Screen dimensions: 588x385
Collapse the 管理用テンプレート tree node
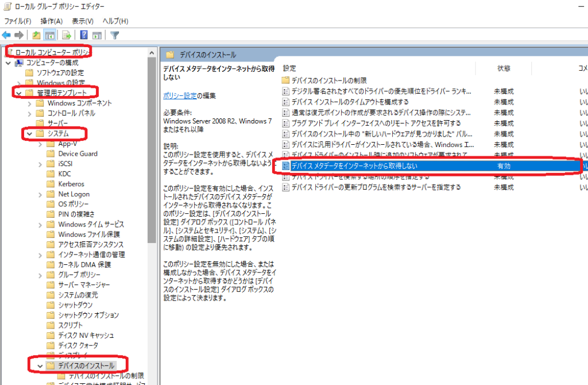point(19,93)
